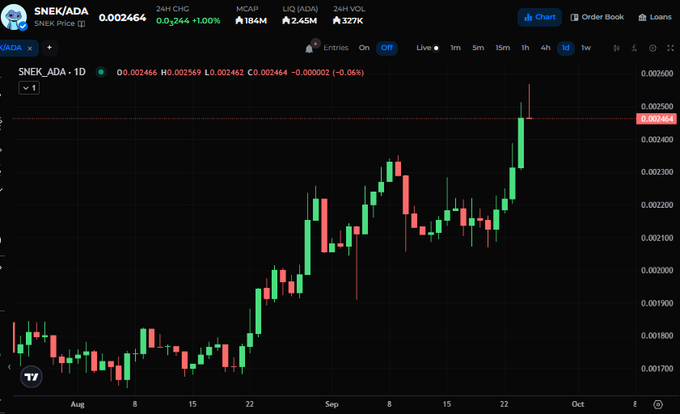Click the Entries label
The image size is (680, 414).
[x=336, y=48]
